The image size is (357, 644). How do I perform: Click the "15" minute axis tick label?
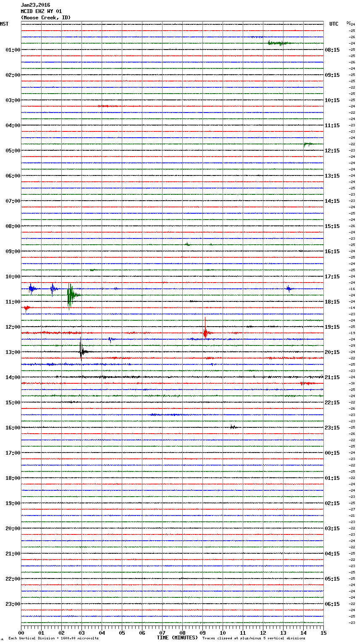(323, 633)
